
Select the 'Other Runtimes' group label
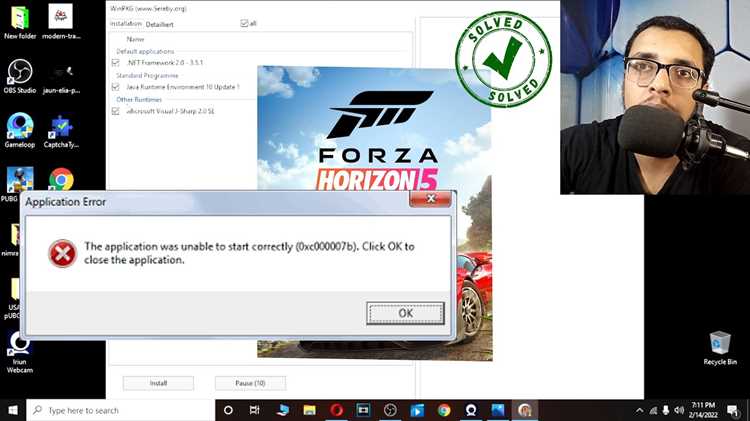(139, 100)
